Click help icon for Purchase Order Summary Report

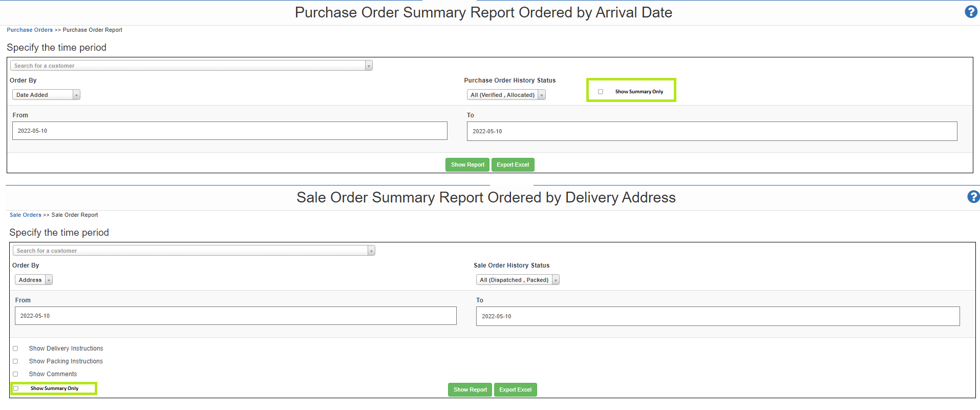coord(970,12)
